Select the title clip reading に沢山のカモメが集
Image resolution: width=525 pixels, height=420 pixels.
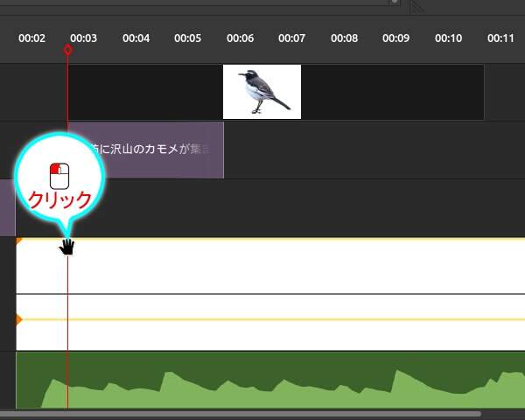(x=146, y=150)
